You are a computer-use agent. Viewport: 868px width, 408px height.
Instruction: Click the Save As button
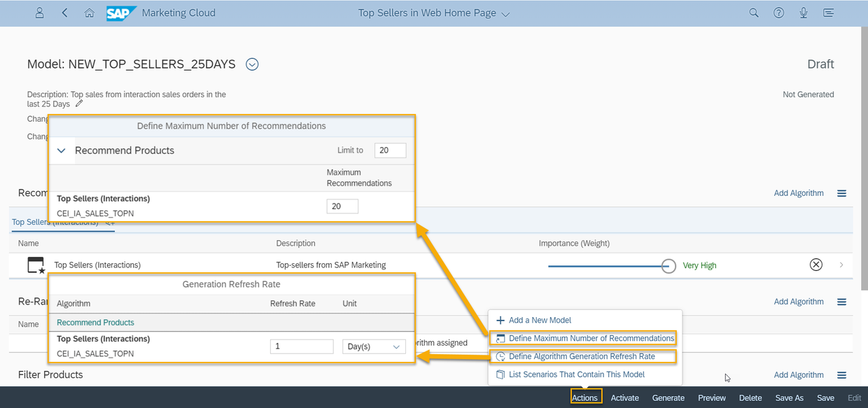pos(790,398)
